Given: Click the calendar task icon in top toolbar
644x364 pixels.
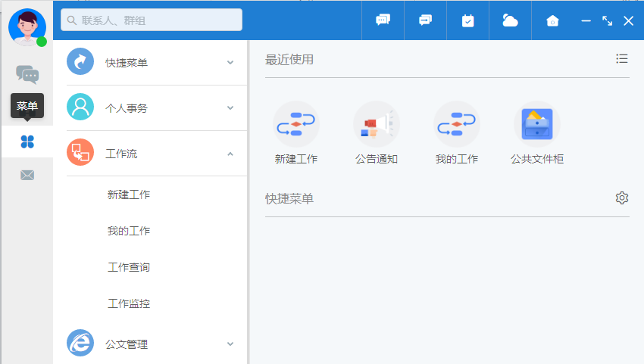Looking at the screenshot, I should click(468, 20).
